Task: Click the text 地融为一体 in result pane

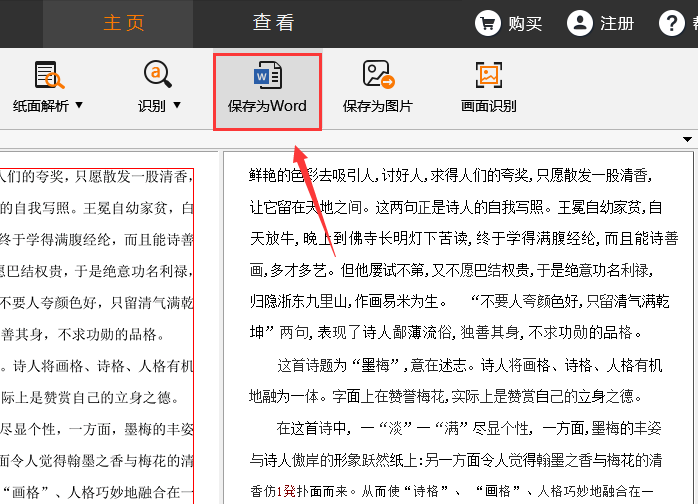Action: coord(284,396)
